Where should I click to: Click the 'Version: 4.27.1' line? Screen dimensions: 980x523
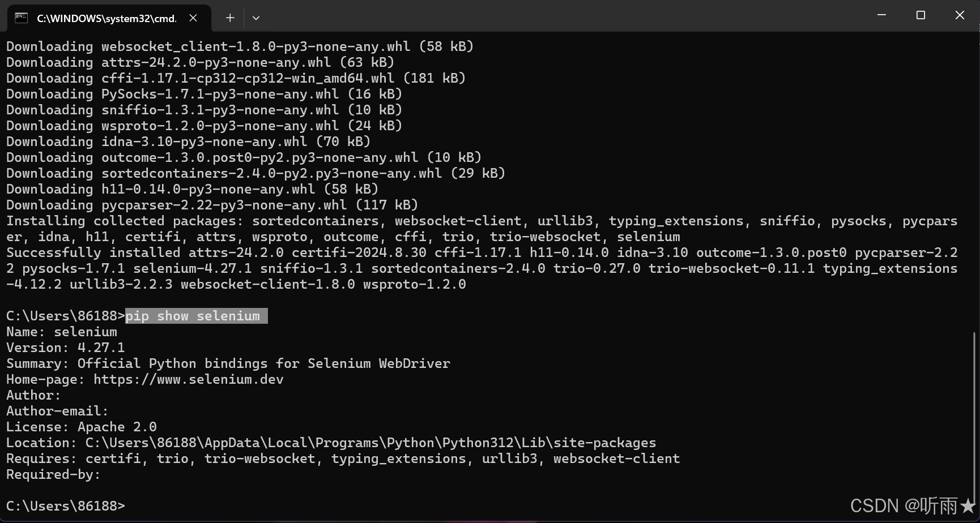pyautogui.click(x=66, y=348)
